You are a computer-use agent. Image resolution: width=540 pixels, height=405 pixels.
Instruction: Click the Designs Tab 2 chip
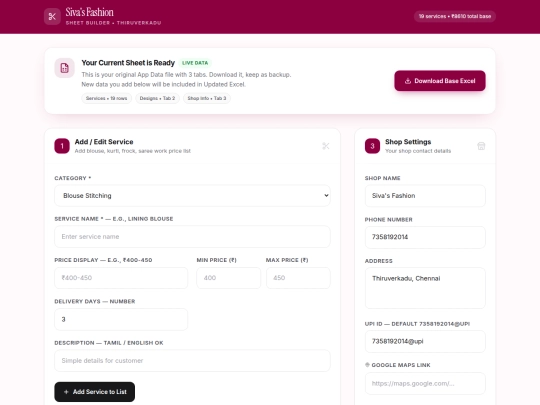pos(157,98)
